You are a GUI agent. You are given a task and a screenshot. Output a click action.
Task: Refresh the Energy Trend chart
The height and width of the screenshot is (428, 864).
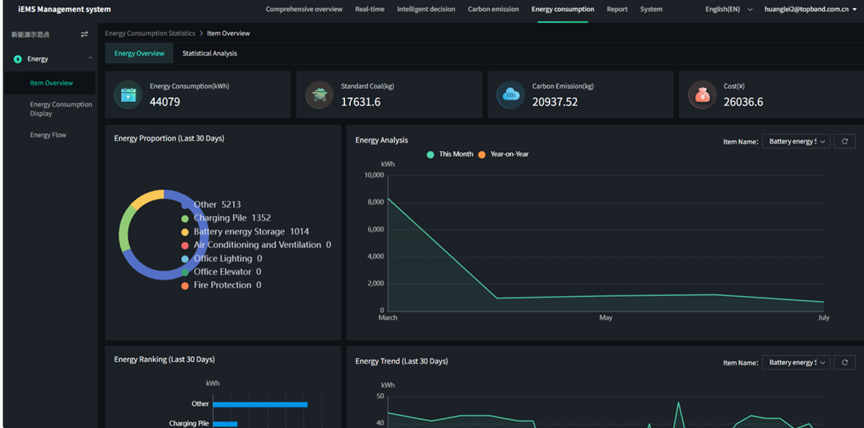(845, 362)
